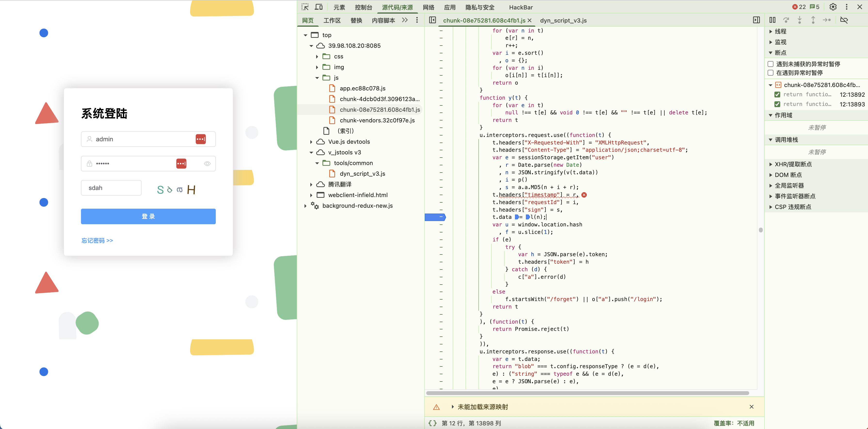Open the dyn_script_v3.js editor tab
Viewport: 868px width, 429px height.
click(x=563, y=21)
